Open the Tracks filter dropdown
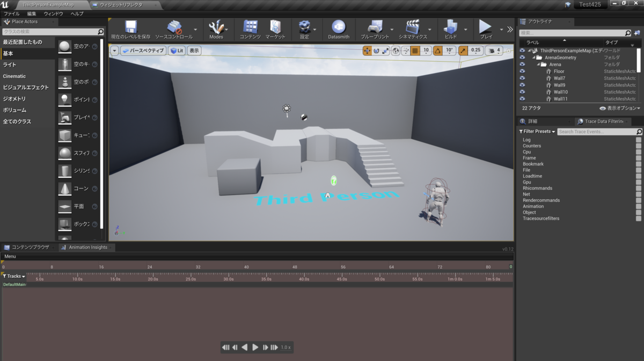 click(x=14, y=276)
